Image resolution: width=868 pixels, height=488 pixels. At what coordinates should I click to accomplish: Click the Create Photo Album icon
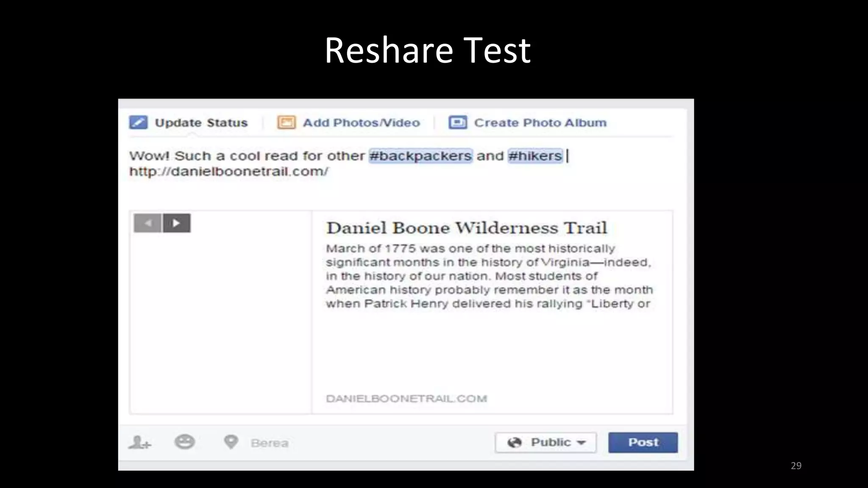coord(458,122)
